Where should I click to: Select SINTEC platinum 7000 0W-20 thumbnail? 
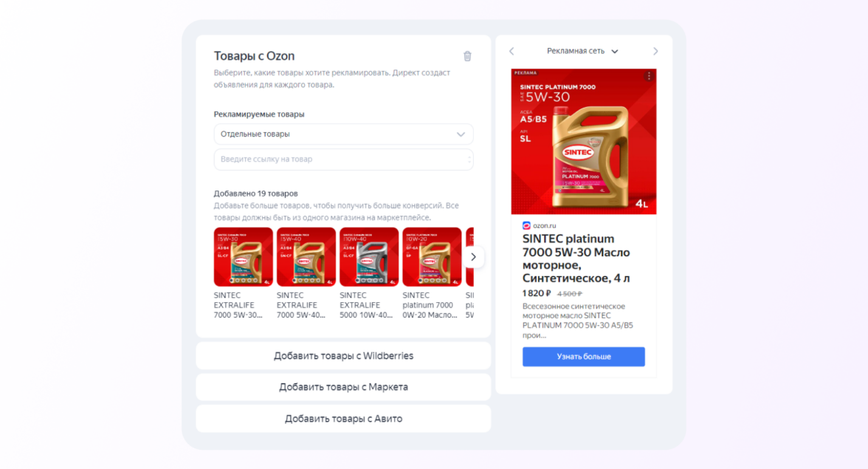[x=432, y=256]
